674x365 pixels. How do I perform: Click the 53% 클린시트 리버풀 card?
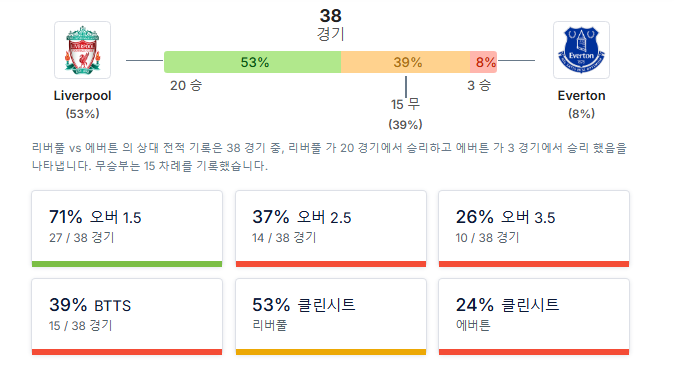click(331, 317)
